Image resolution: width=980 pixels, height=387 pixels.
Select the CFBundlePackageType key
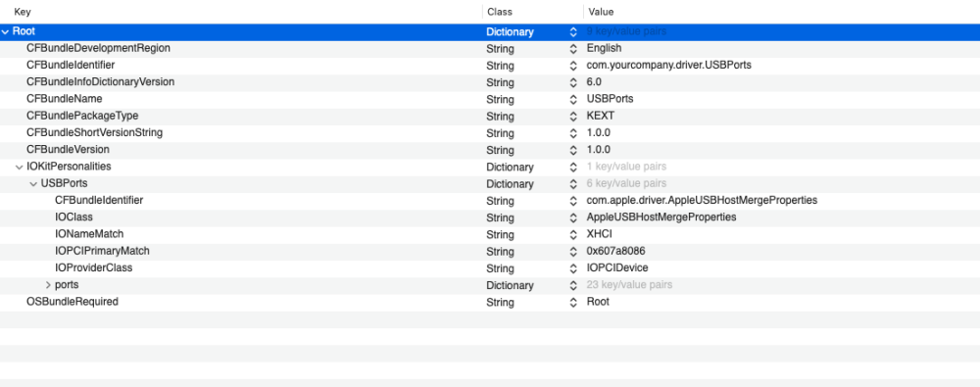coord(82,116)
